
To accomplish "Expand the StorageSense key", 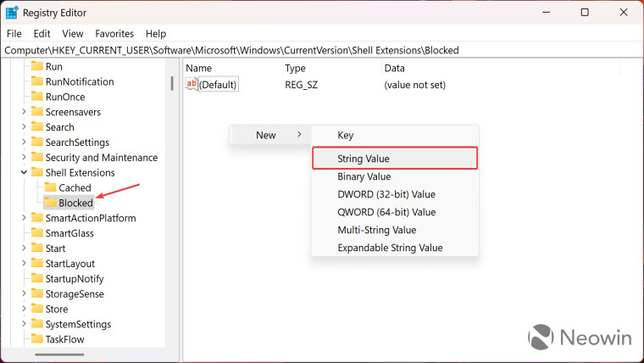I will (x=24, y=293).
